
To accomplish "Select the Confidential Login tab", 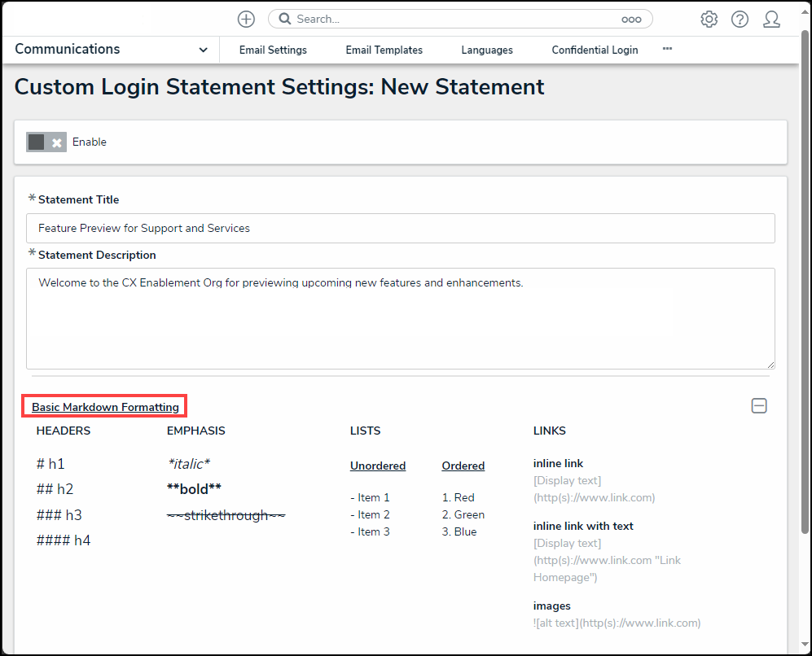I will 595,50.
